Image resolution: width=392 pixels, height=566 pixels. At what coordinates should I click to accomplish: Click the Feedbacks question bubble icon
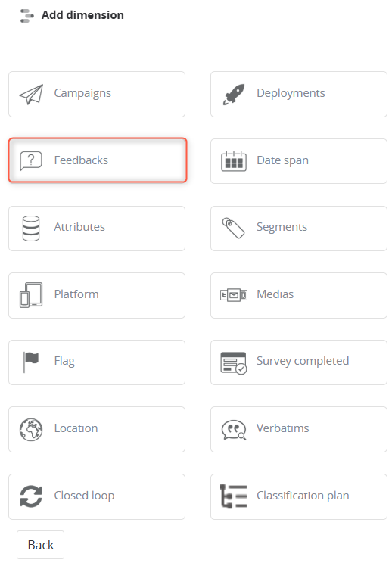[x=31, y=160]
